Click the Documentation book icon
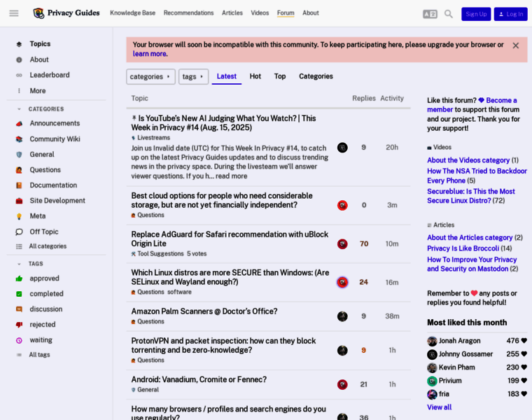532x420 pixels. point(19,185)
